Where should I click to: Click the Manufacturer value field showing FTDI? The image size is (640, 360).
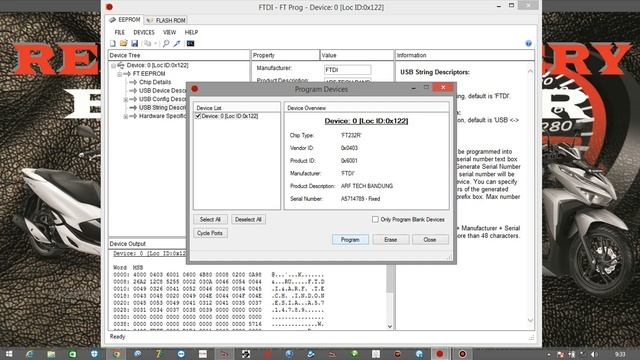347,70
